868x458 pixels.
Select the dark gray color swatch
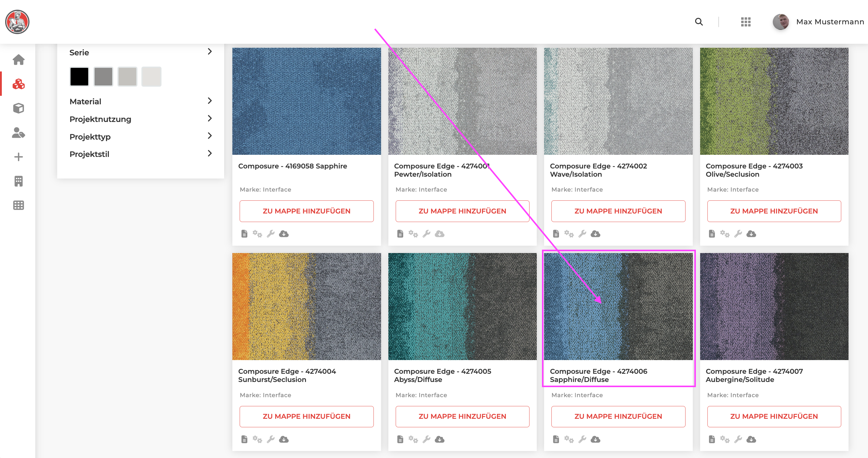pyautogui.click(x=103, y=77)
